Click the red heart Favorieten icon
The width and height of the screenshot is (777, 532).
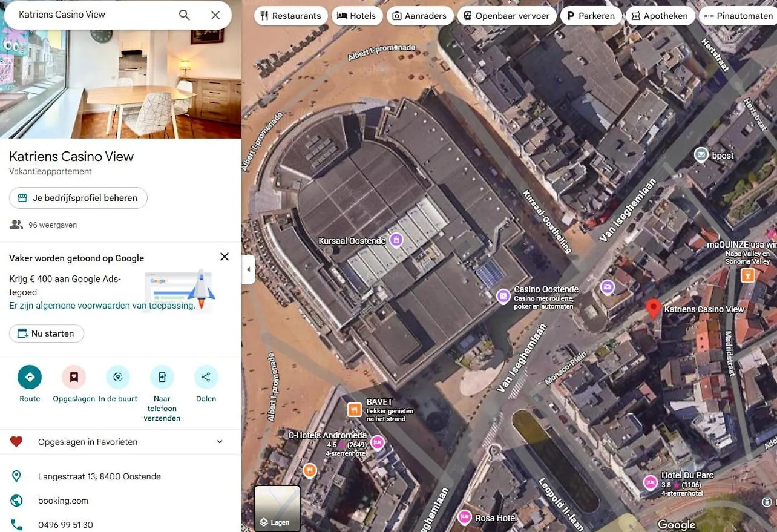point(16,442)
